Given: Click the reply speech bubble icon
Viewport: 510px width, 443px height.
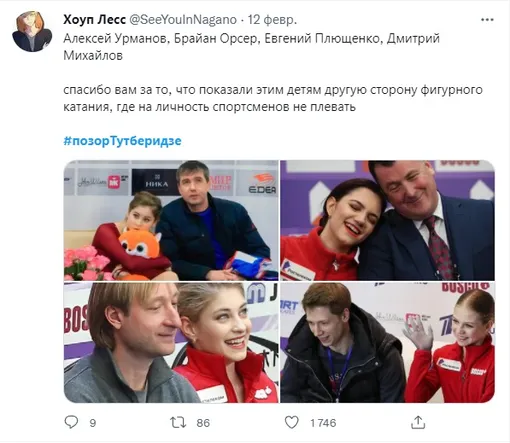Looking at the screenshot, I should [71, 422].
